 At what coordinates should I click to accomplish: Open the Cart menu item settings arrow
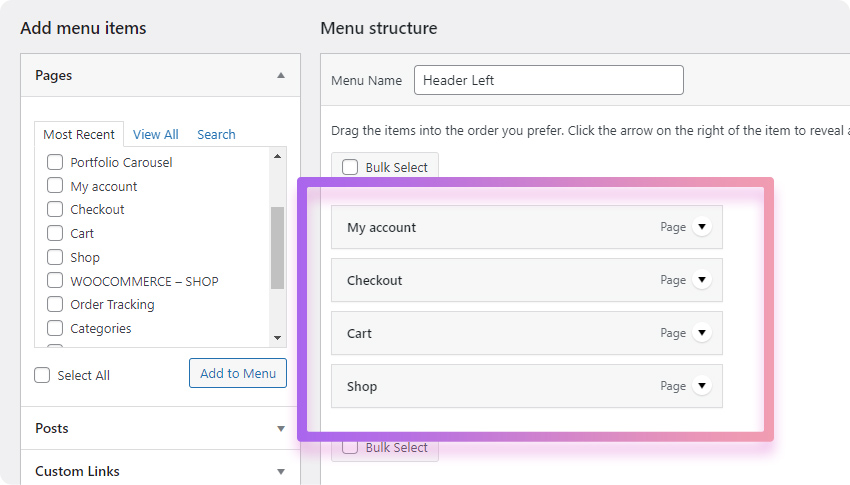(x=701, y=333)
